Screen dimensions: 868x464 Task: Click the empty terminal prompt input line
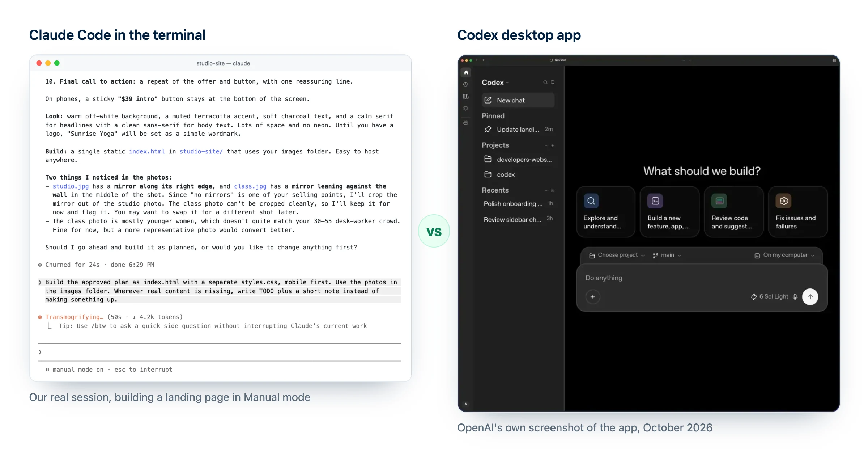219,352
